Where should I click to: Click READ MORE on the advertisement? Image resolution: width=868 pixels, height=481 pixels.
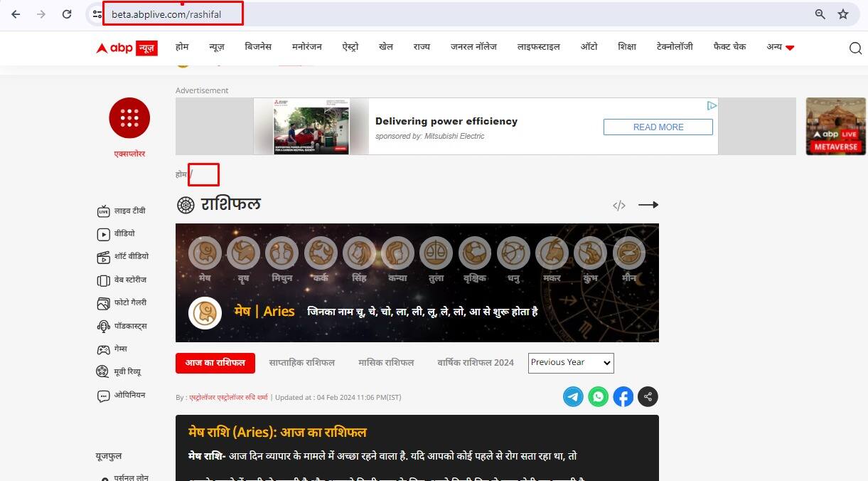(658, 127)
